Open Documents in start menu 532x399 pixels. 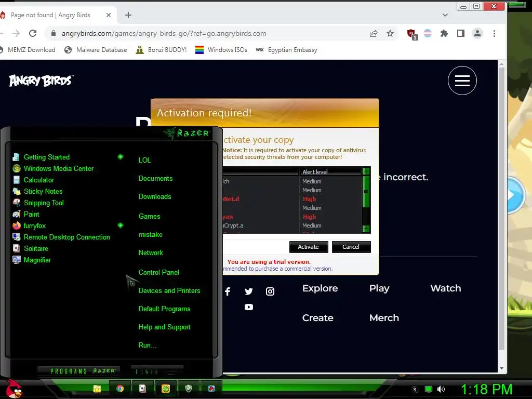155,179
